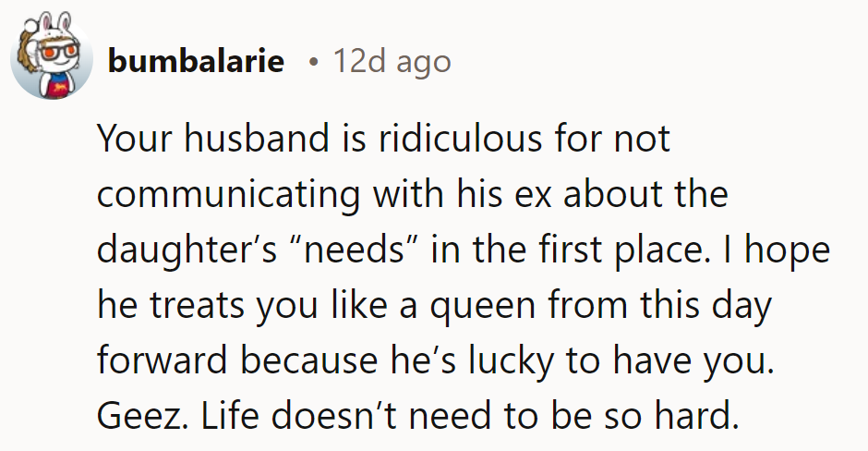This screenshot has height=451, width=868.
Task: Click the dot separator before the timestamp
Action: (314, 62)
